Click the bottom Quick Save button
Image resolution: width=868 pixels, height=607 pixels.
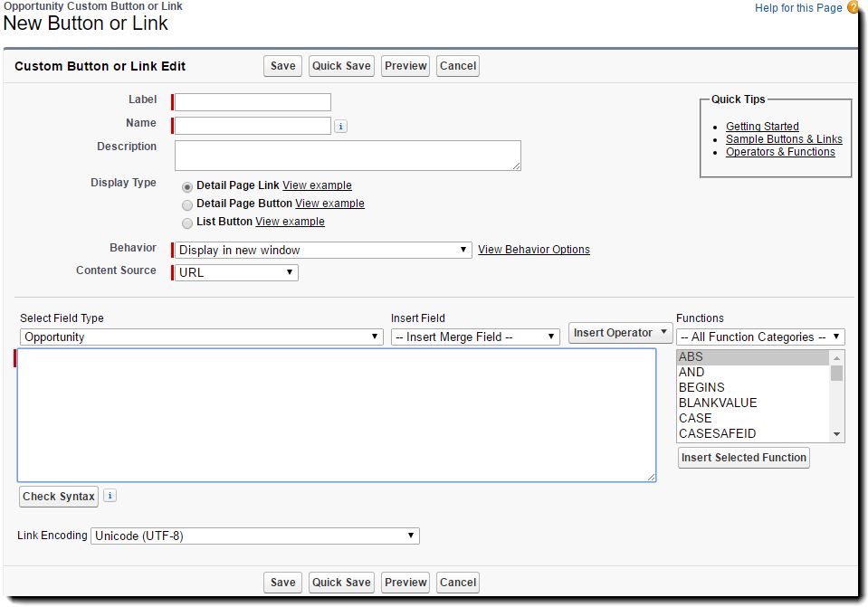click(341, 582)
